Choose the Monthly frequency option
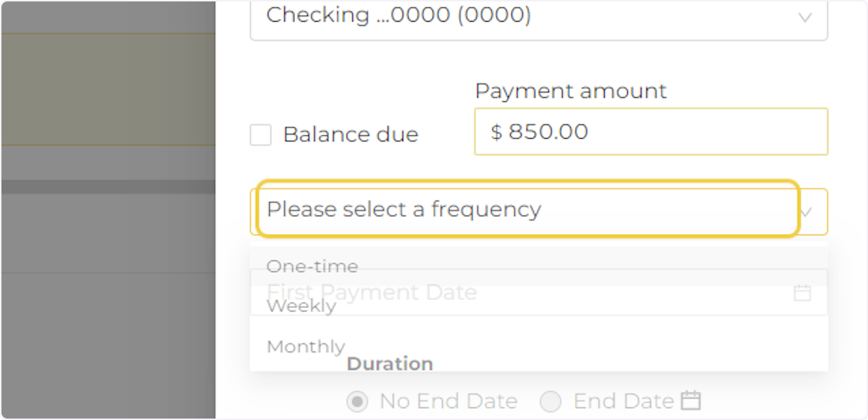 pyautogui.click(x=305, y=346)
